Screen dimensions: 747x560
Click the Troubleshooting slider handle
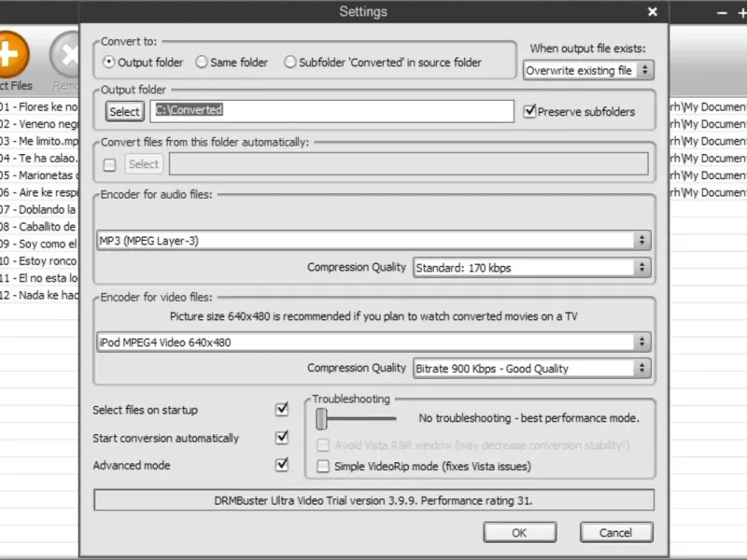(321, 418)
